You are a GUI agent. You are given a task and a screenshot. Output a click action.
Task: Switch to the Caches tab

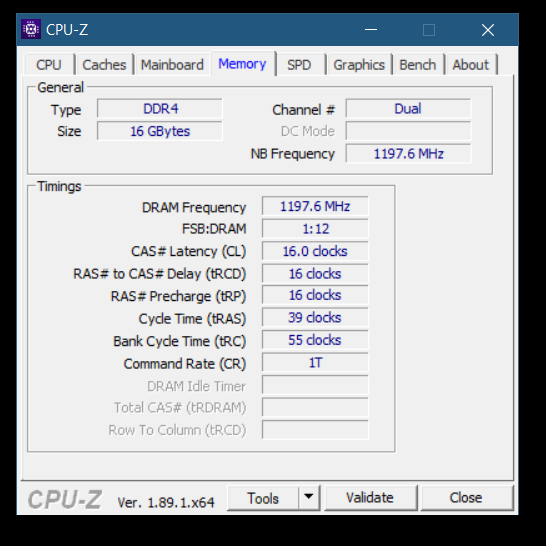(104, 65)
